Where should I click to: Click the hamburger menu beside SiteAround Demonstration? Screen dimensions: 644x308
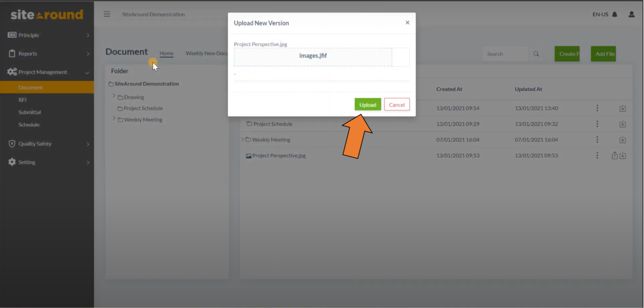(x=107, y=14)
